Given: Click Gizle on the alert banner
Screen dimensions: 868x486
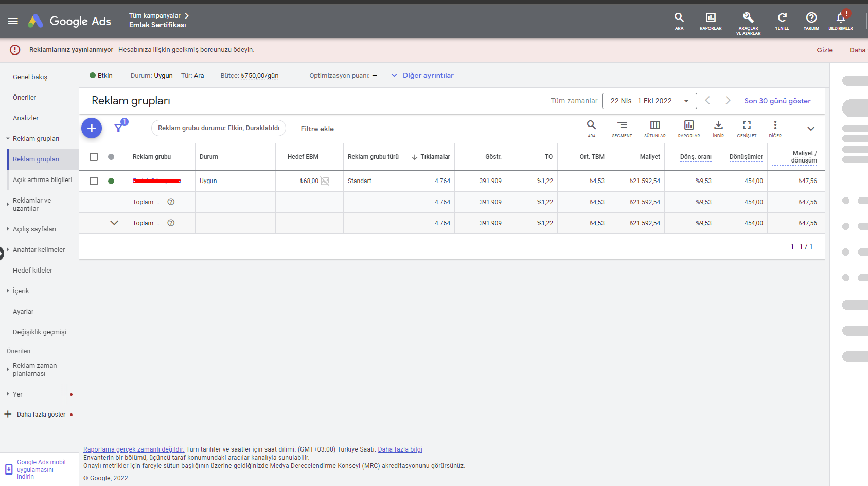Looking at the screenshot, I should [825, 50].
